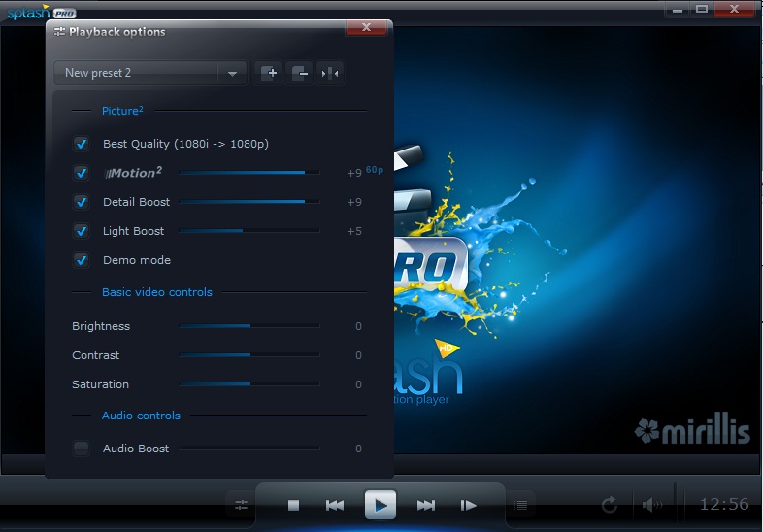Click the playback options sliders icon

click(x=241, y=505)
